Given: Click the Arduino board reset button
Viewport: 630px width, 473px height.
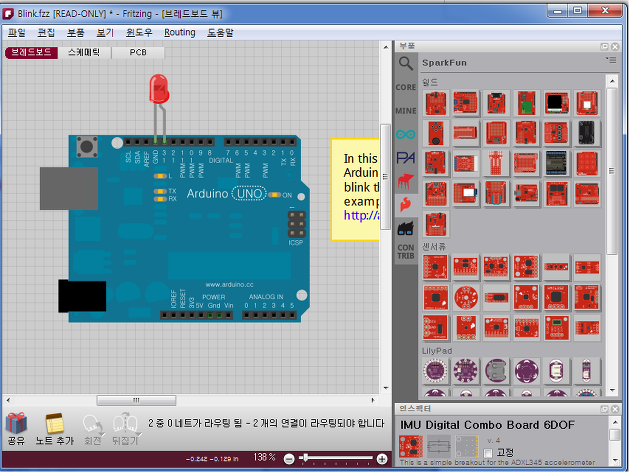Looking at the screenshot, I should pyautogui.click(x=87, y=147).
